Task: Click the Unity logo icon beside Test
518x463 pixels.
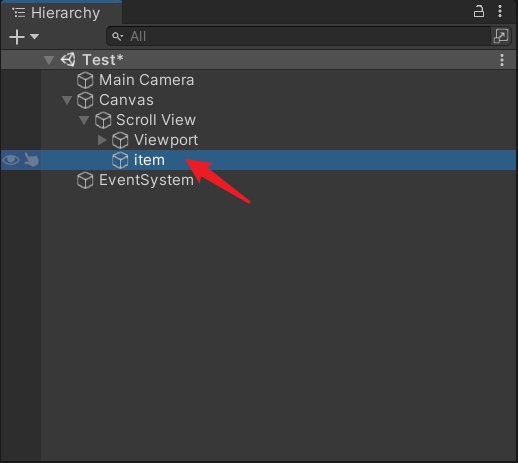Action: pyautogui.click(x=68, y=60)
